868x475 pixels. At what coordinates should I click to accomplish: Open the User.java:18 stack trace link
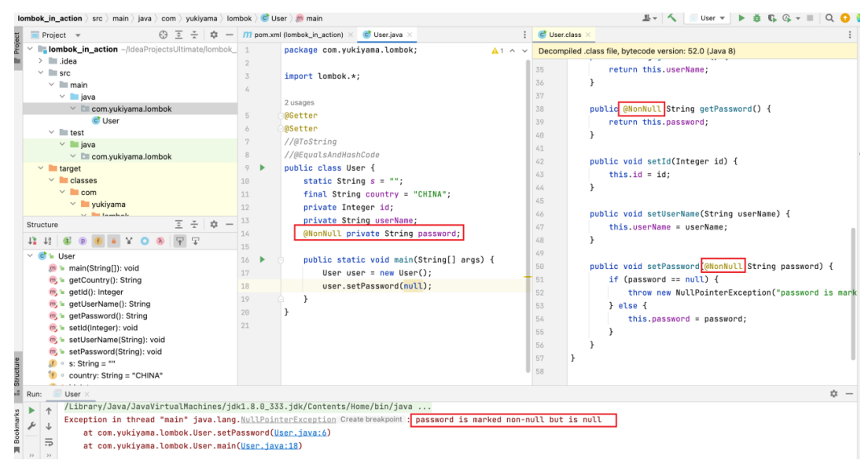[x=269, y=446]
